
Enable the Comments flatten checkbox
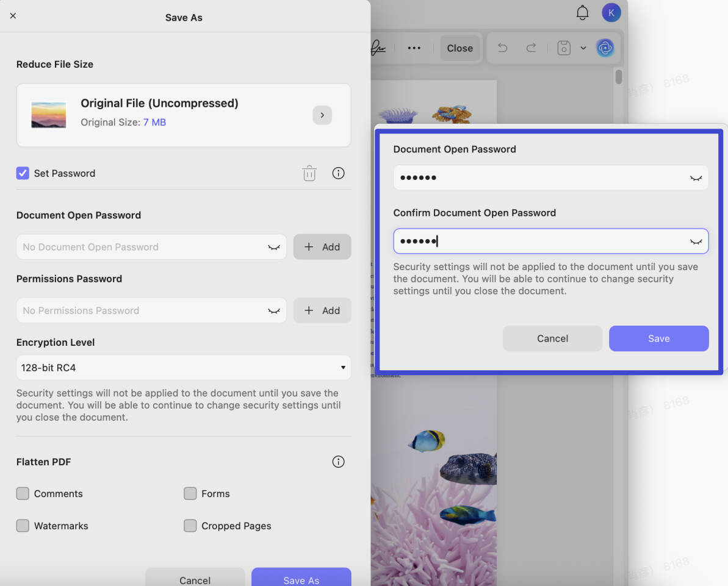(23, 493)
